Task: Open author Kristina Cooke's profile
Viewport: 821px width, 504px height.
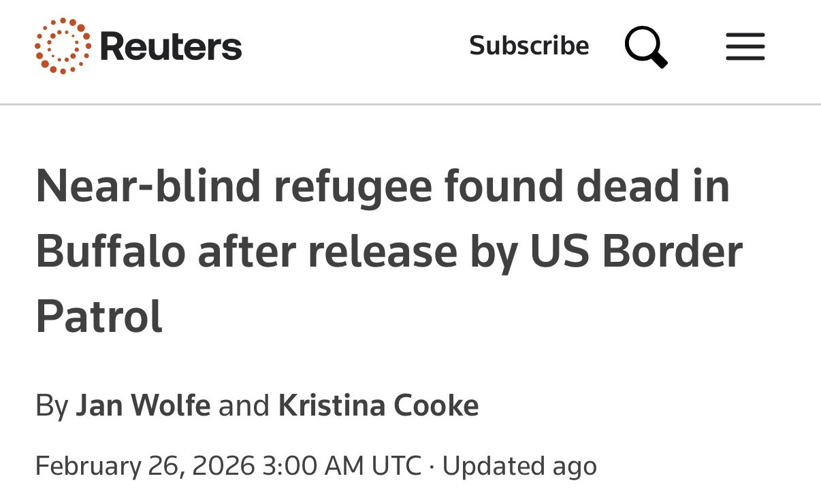Action: pyautogui.click(x=379, y=406)
